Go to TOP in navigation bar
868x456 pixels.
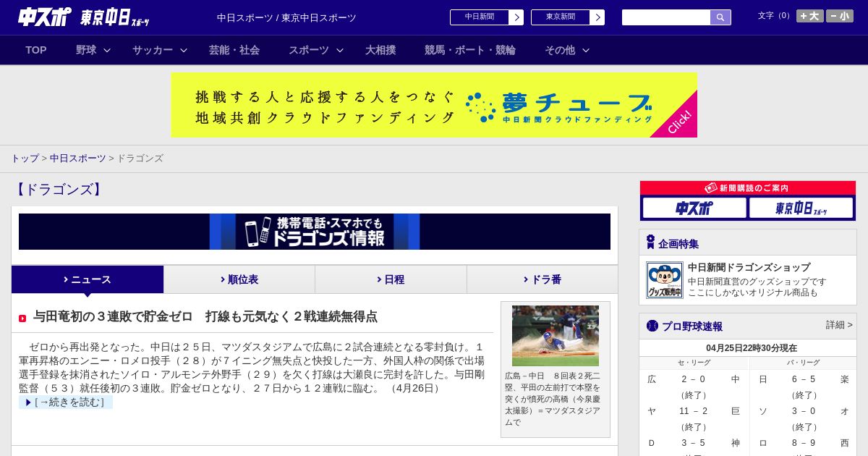(36, 50)
